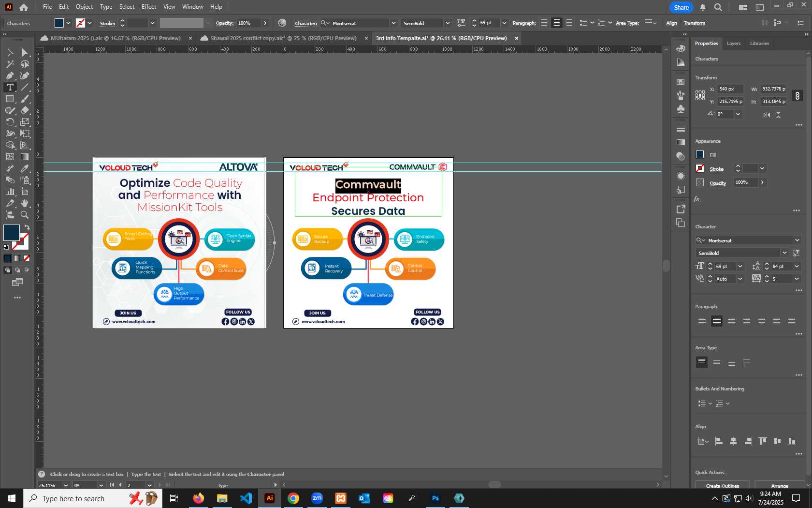Switch to the Layers tab

point(733,44)
